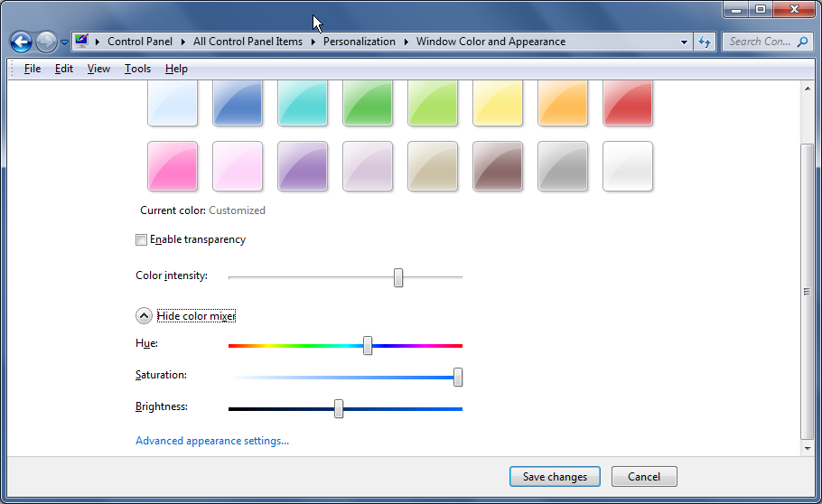
Task: Maximize the window
Action: [x=761, y=9]
